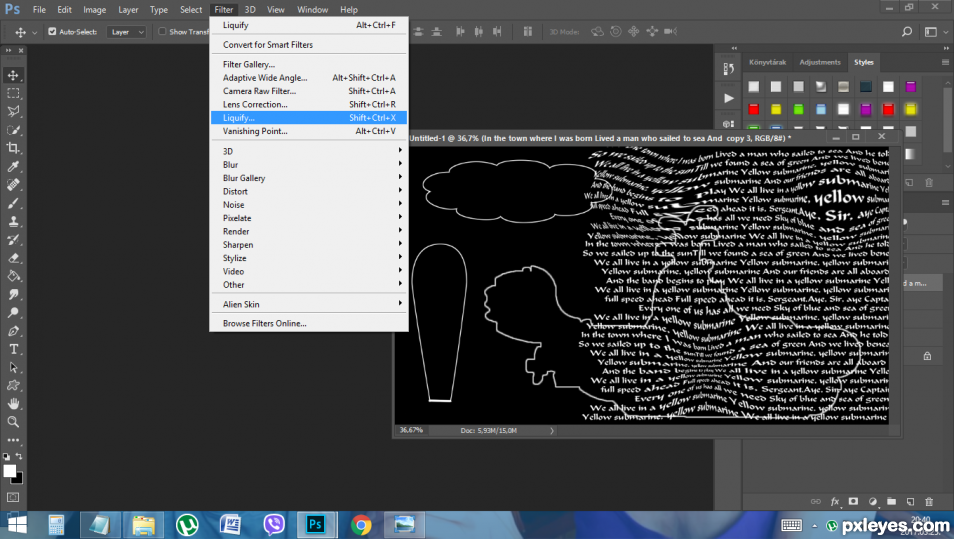Screen dimensions: 954x539
Task: Open File Explorer from the taskbar
Action: 144,524
